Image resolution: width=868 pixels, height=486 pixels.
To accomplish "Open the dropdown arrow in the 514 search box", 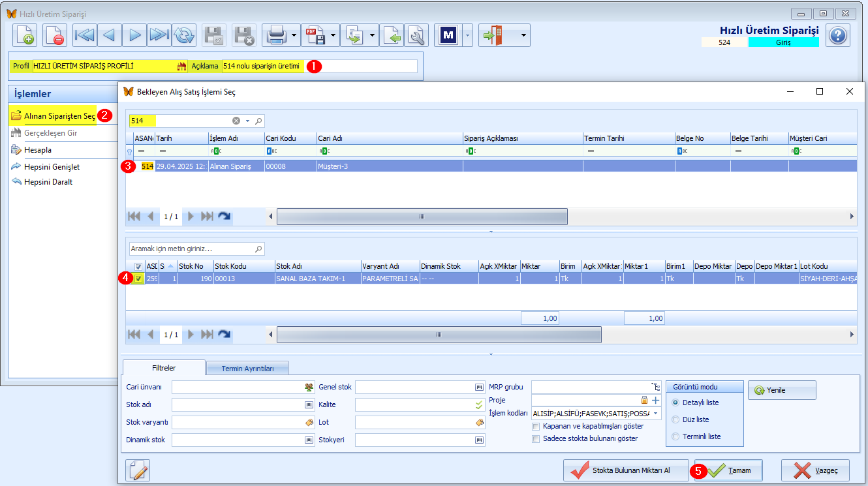I will pos(248,121).
